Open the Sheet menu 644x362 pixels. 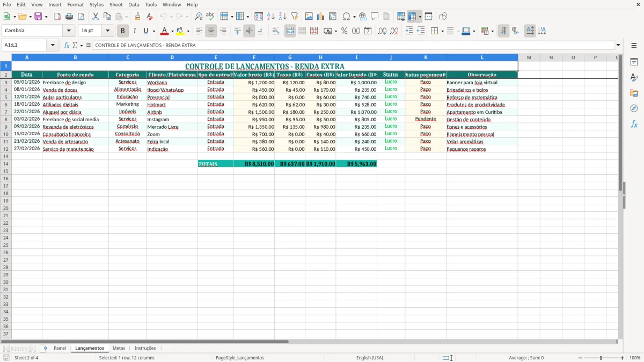pyautogui.click(x=116, y=4)
